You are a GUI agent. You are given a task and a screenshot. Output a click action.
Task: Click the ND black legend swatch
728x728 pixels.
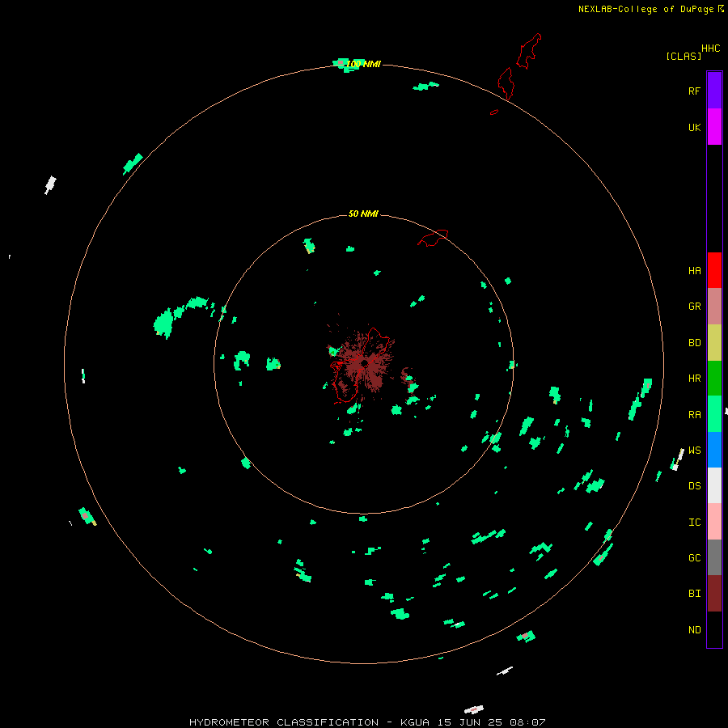click(x=714, y=629)
